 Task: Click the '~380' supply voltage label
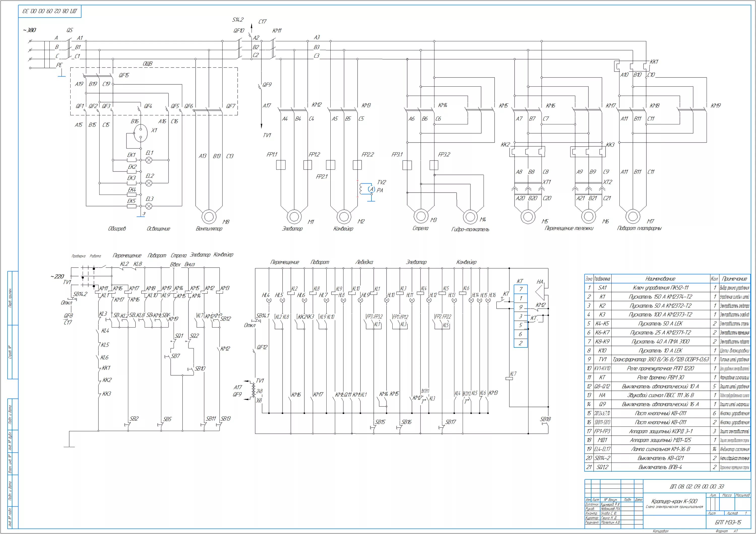(29, 30)
